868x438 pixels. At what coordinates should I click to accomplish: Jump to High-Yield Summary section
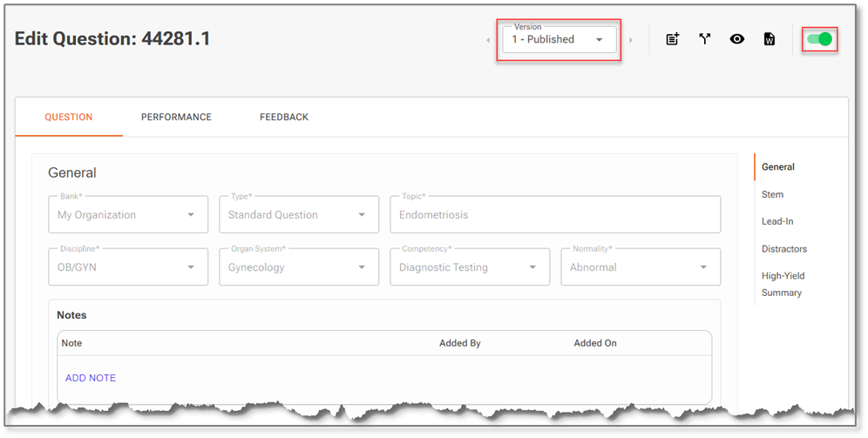pos(783,284)
